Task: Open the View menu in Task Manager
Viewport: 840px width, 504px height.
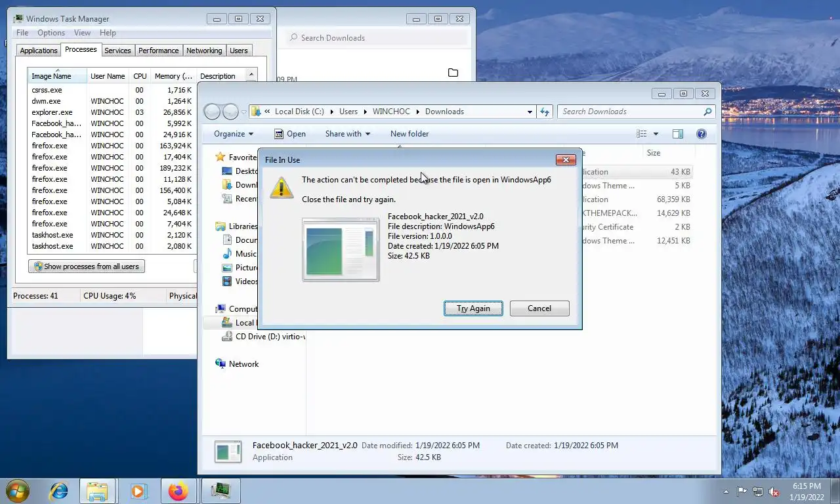Action: click(x=82, y=33)
